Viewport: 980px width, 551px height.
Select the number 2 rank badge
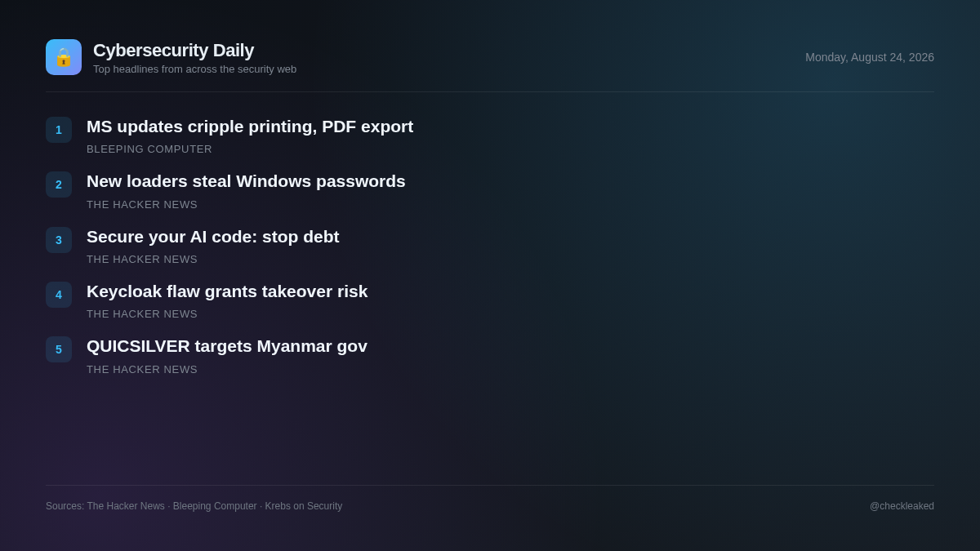(x=59, y=184)
